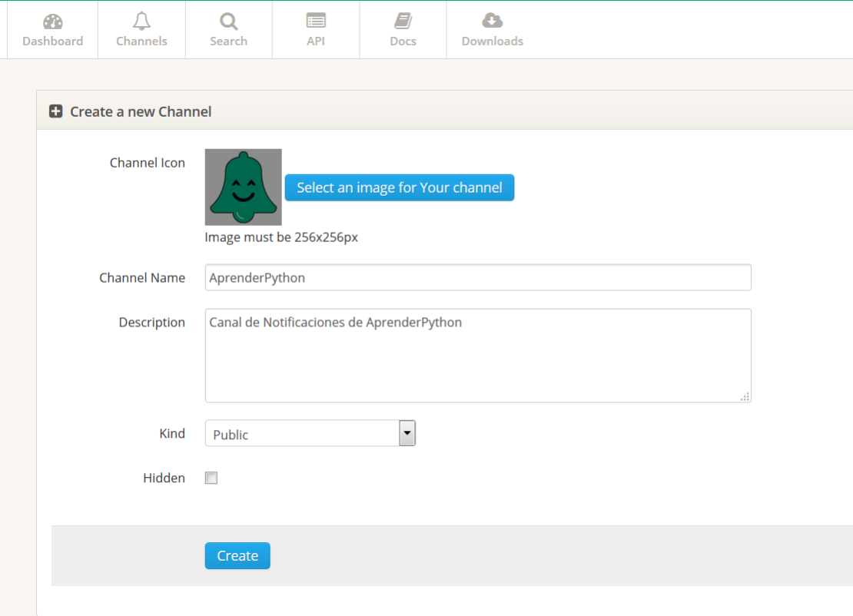Click the Create button
The image size is (853, 616).
(237, 555)
